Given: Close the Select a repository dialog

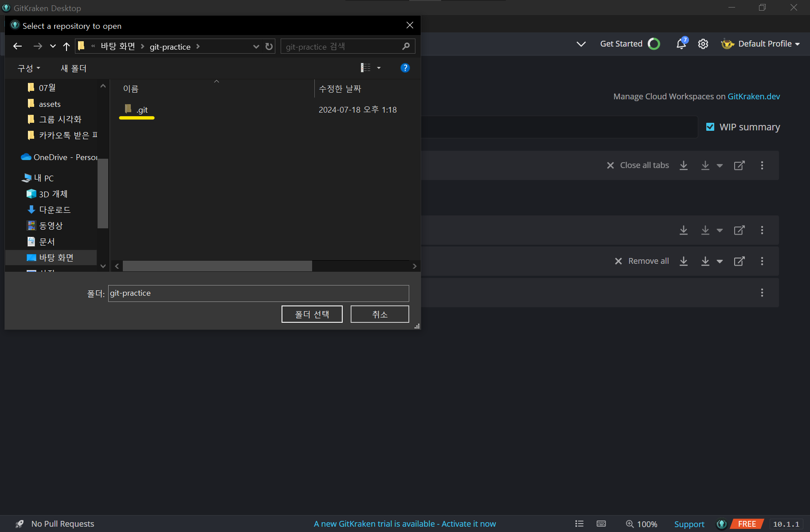Looking at the screenshot, I should click(x=410, y=25).
